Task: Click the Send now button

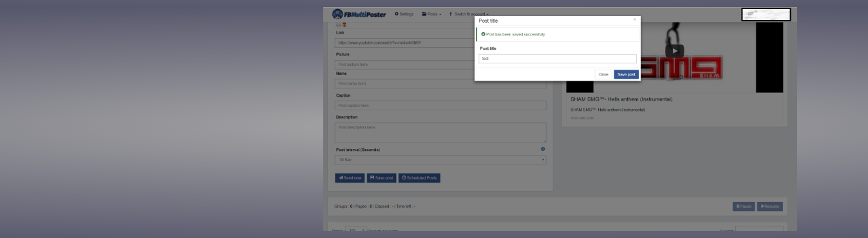Action: pyautogui.click(x=350, y=177)
